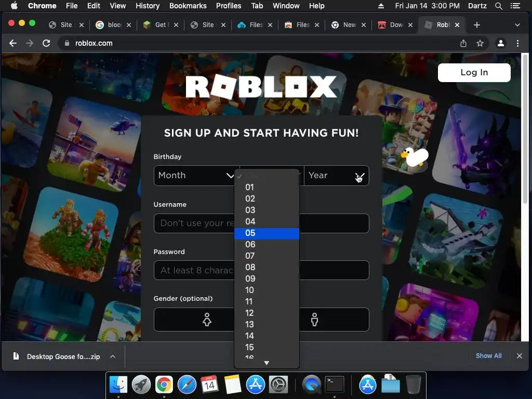Select day 11 from the list
This screenshot has height=399, width=532.
[x=267, y=302]
